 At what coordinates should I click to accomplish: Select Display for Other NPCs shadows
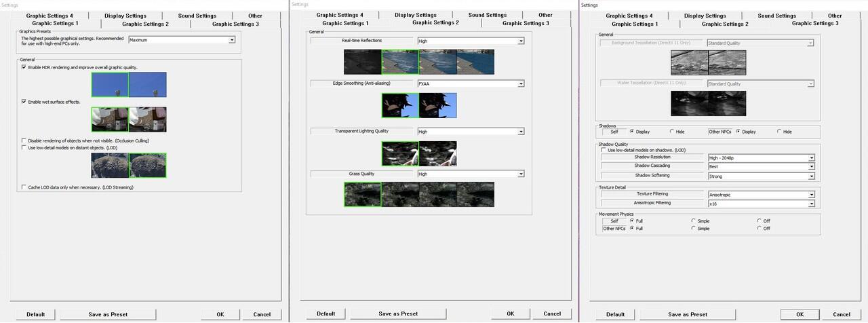point(737,132)
